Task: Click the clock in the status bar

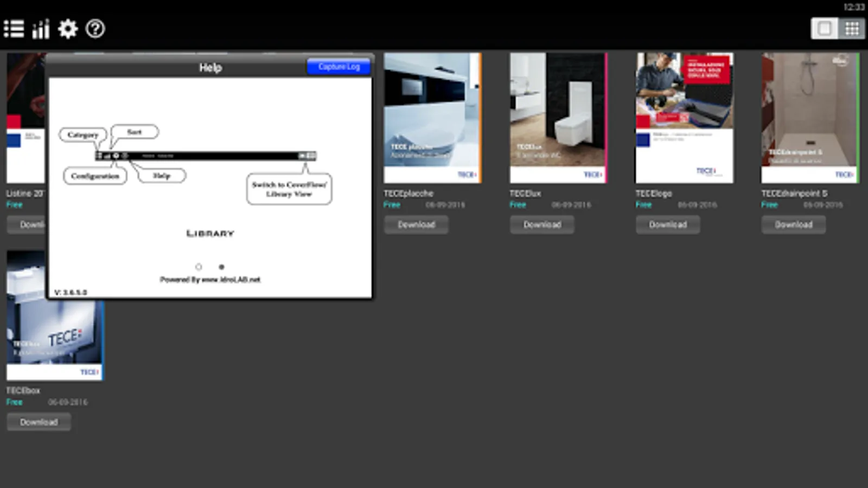Action: point(854,7)
